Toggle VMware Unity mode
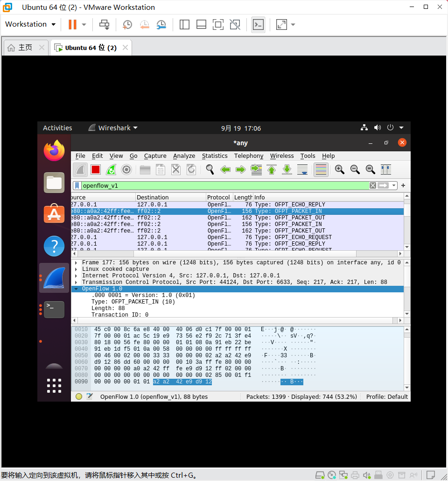Screen dimensions: 448x481 tap(235, 25)
